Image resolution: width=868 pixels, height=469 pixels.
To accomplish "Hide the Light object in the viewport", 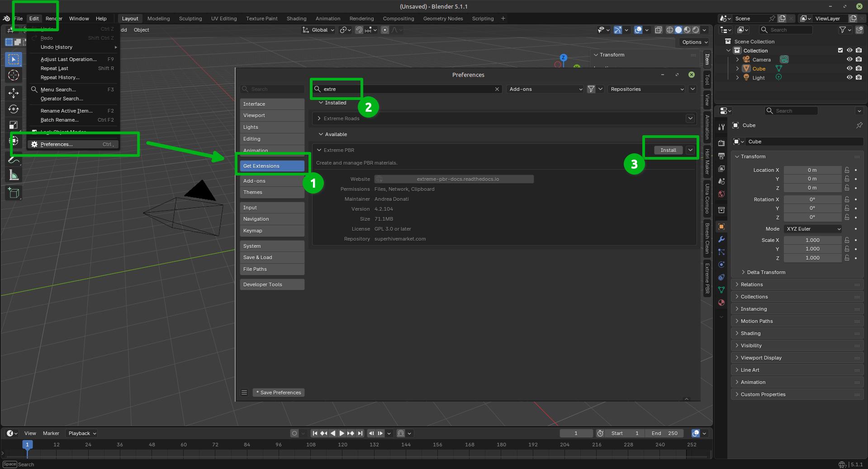I will click(849, 77).
